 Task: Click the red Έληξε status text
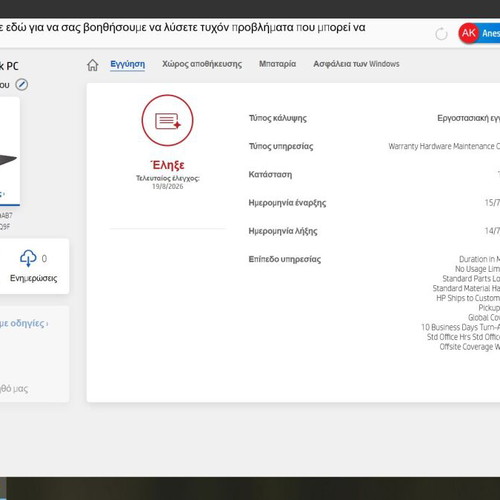pos(167,165)
